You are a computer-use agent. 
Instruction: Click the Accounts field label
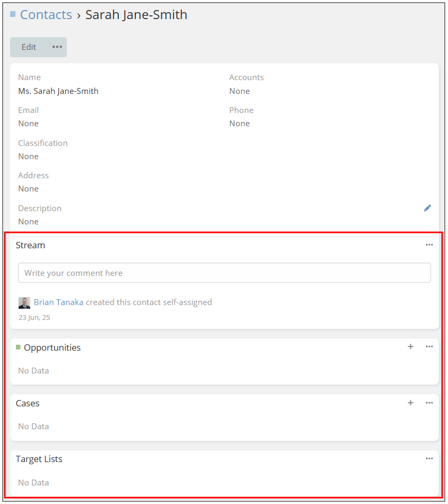(x=246, y=77)
